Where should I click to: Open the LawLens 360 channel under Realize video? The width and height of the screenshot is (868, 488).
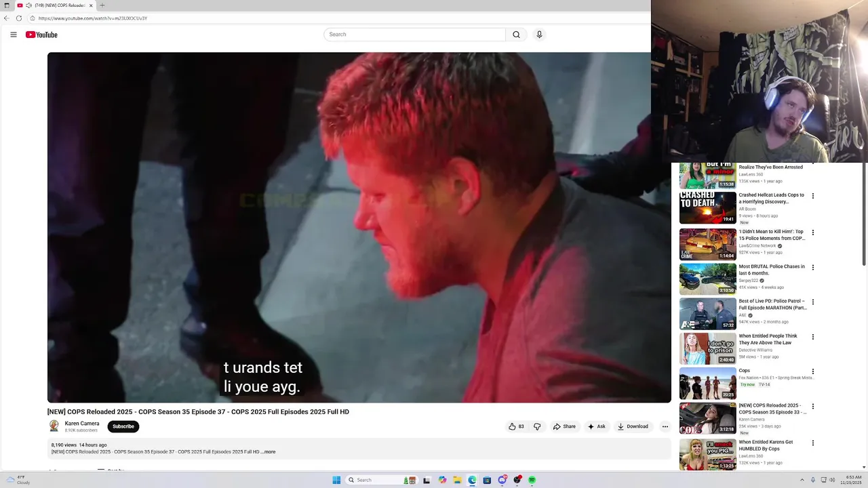(x=751, y=175)
